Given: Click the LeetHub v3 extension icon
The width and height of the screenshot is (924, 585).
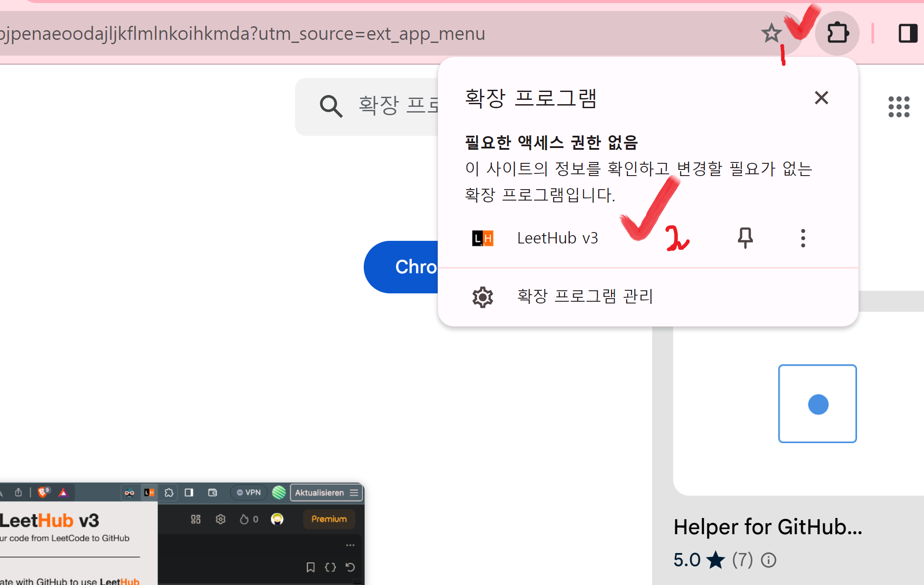Looking at the screenshot, I should (482, 238).
